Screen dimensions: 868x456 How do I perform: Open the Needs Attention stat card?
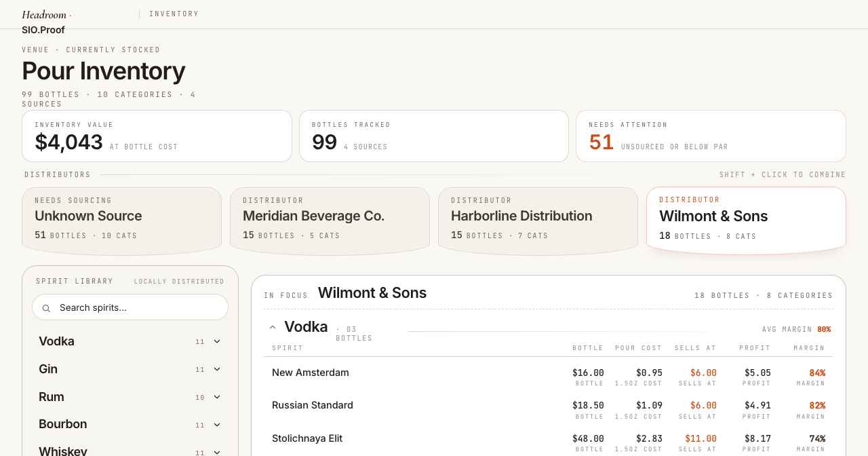(x=711, y=136)
